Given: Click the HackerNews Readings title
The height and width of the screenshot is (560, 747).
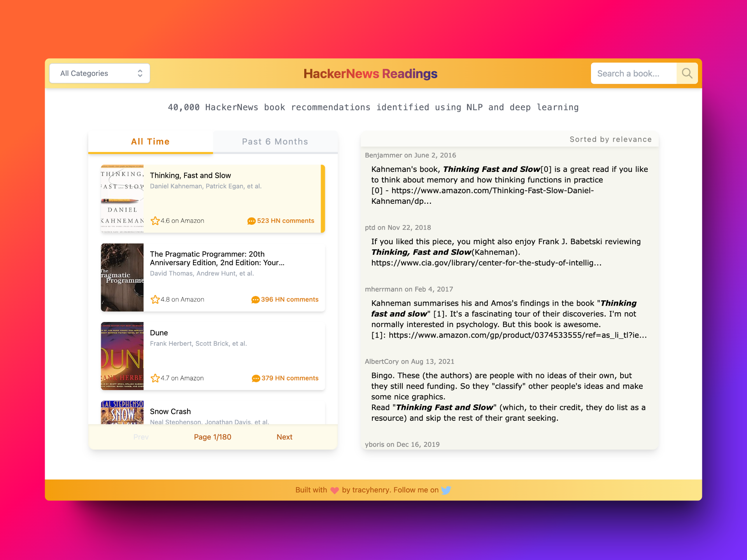Looking at the screenshot, I should (x=370, y=73).
